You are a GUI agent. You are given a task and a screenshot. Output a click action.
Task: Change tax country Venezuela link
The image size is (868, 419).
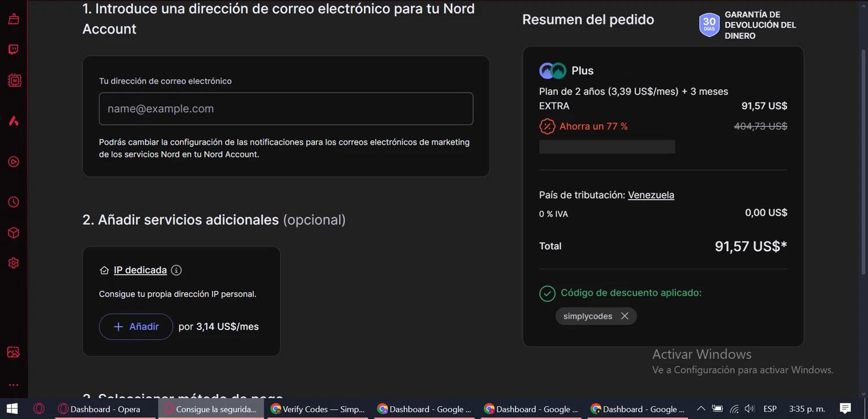click(x=650, y=195)
